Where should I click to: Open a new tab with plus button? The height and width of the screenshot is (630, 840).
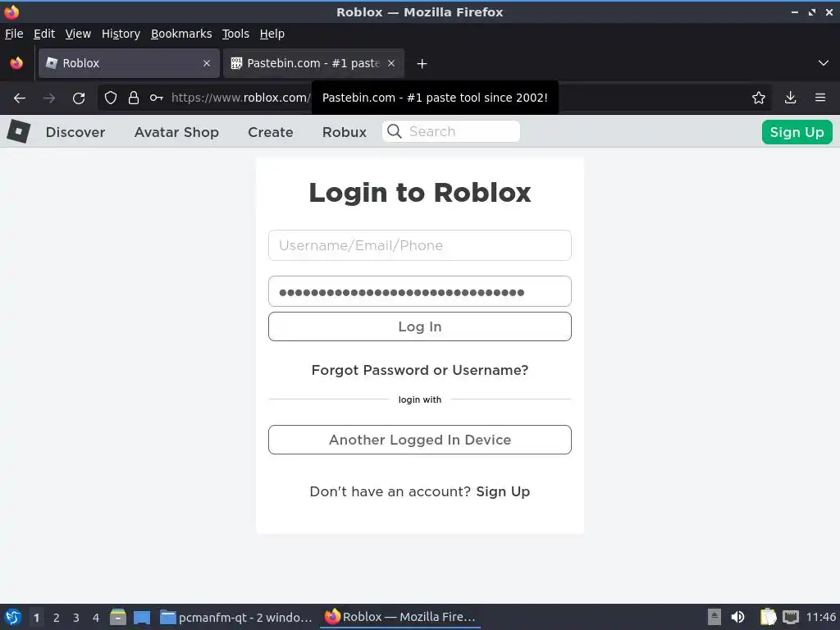[x=422, y=64]
